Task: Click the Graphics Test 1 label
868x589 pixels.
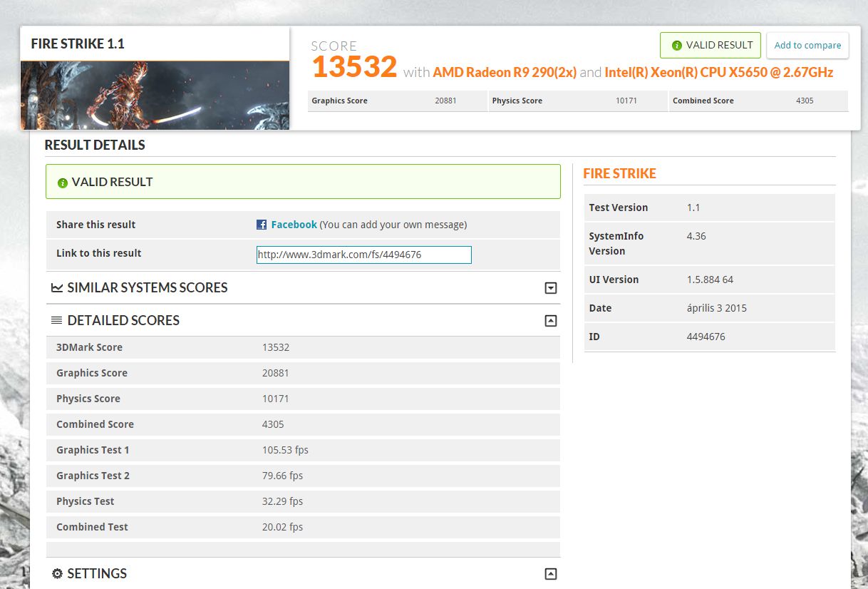Action: (93, 450)
